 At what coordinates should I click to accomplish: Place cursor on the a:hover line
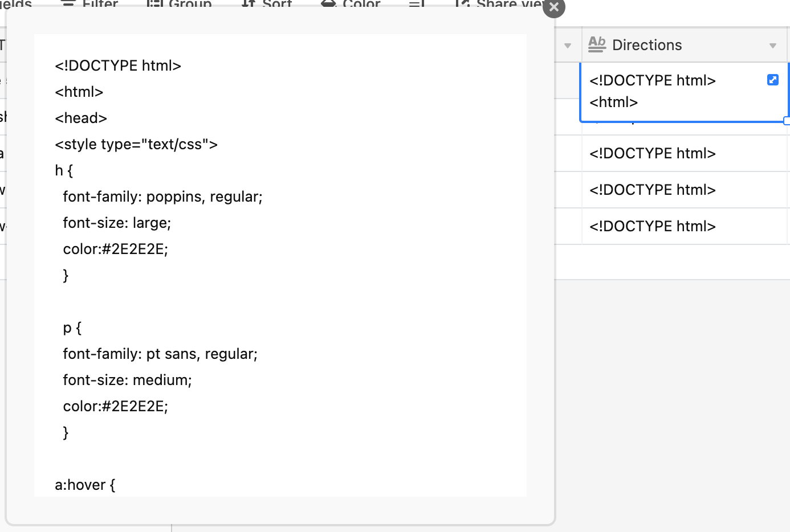point(85,485)
